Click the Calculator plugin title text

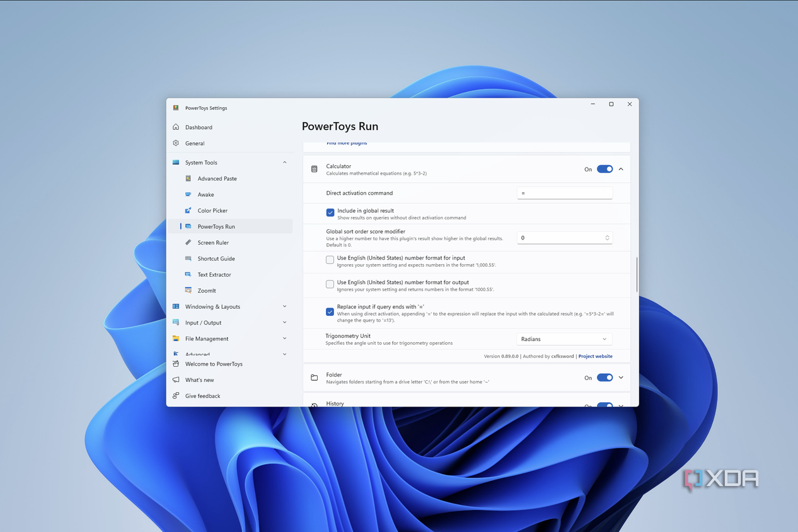tap(338, 166)
